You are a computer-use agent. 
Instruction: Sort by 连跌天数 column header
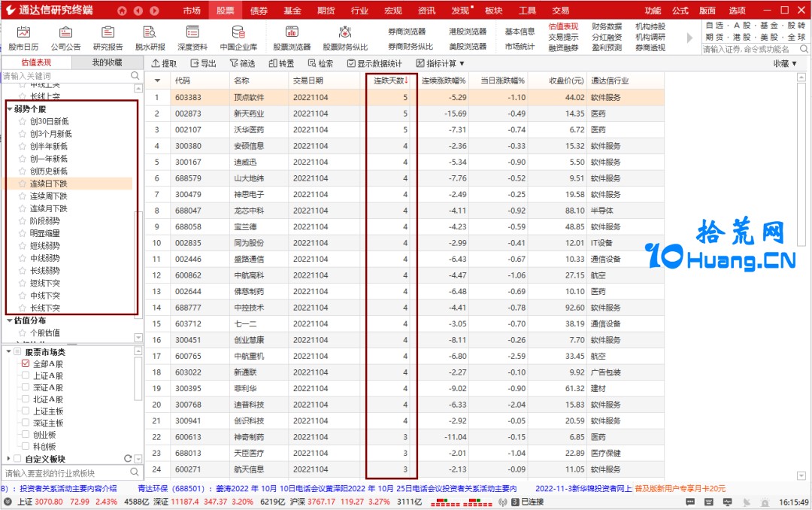tap(391, 80)
